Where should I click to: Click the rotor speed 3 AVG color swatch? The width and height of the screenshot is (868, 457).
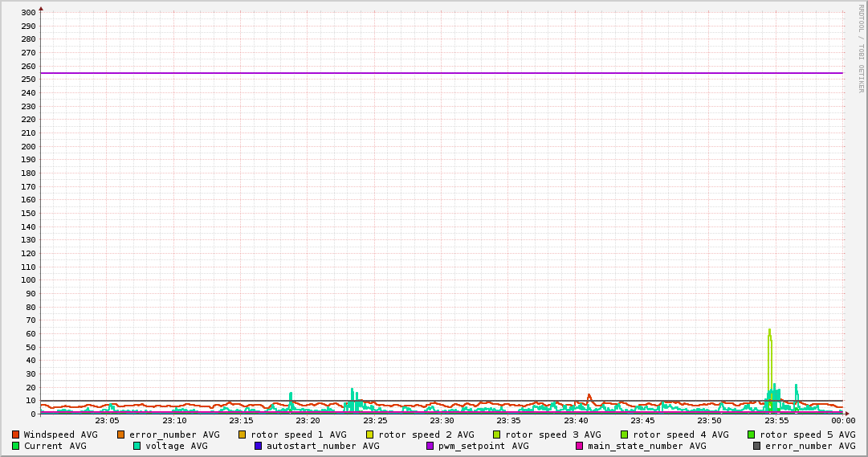click(x=497, y=435)
